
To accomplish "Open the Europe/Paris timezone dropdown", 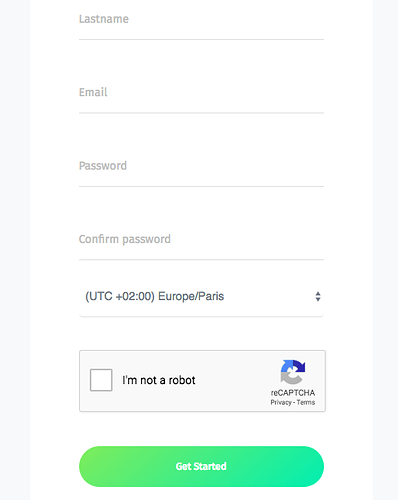I will coord(201,296).
